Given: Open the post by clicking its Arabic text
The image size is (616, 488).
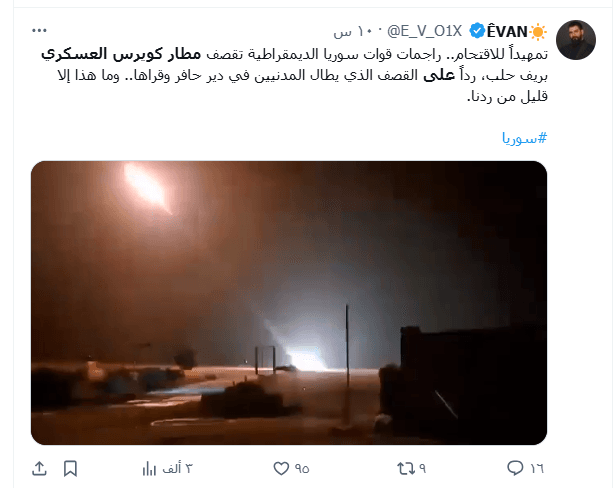Looking at the screenshot, I should 294,75.
